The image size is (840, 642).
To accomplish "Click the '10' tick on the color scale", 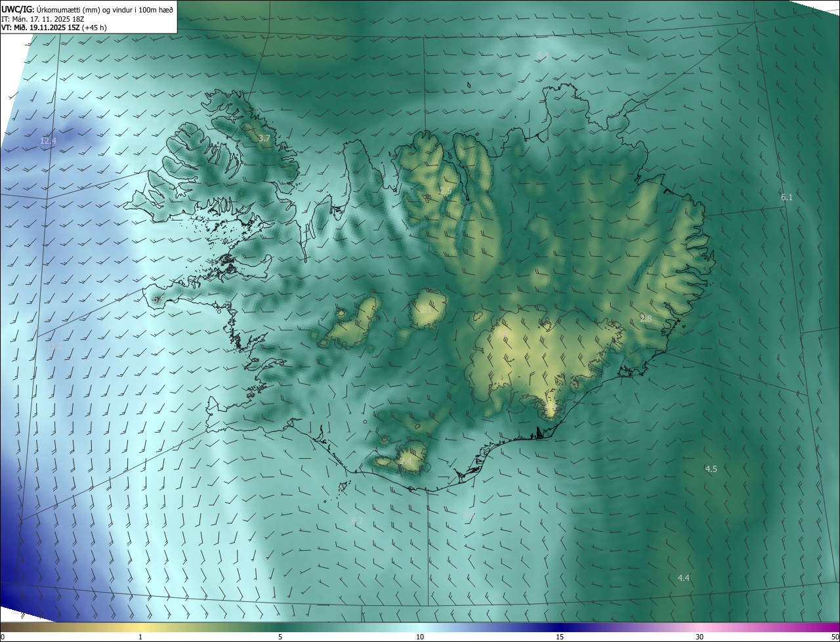I will 420,637.
